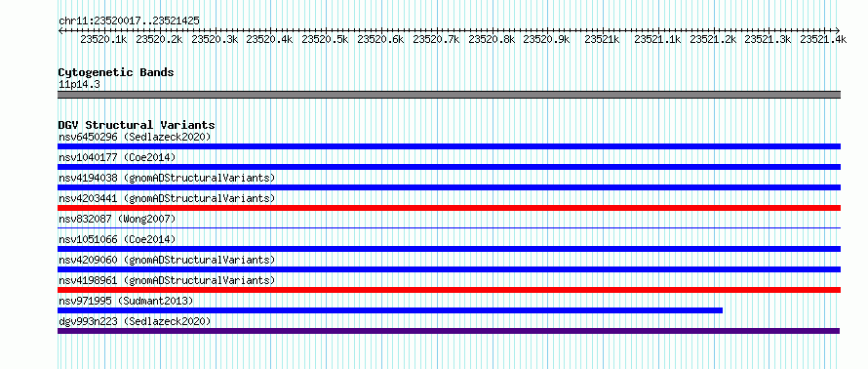The image size is (868, 369).
Task: Click the nsv1040177 blue feature bar
Action: pos(449,167)
